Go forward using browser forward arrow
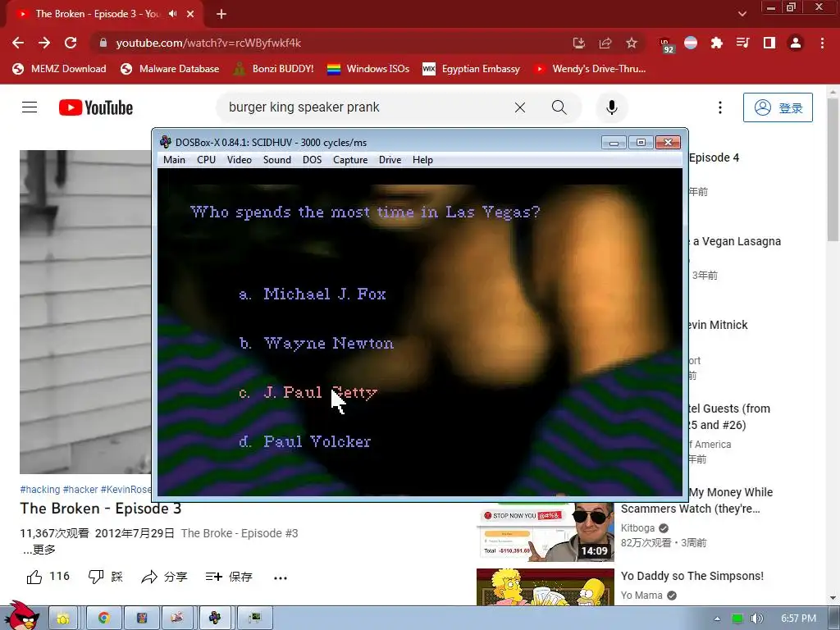Screen dimensions: 840x630 [x=44, y=43]
